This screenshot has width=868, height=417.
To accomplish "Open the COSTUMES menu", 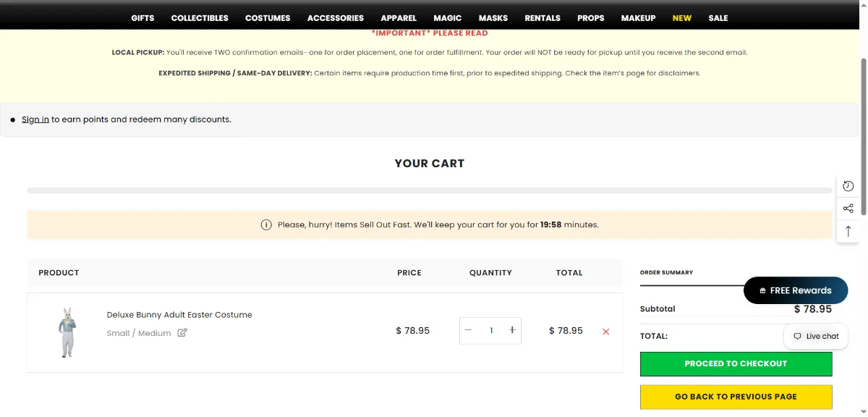I will tap(268, 18).
